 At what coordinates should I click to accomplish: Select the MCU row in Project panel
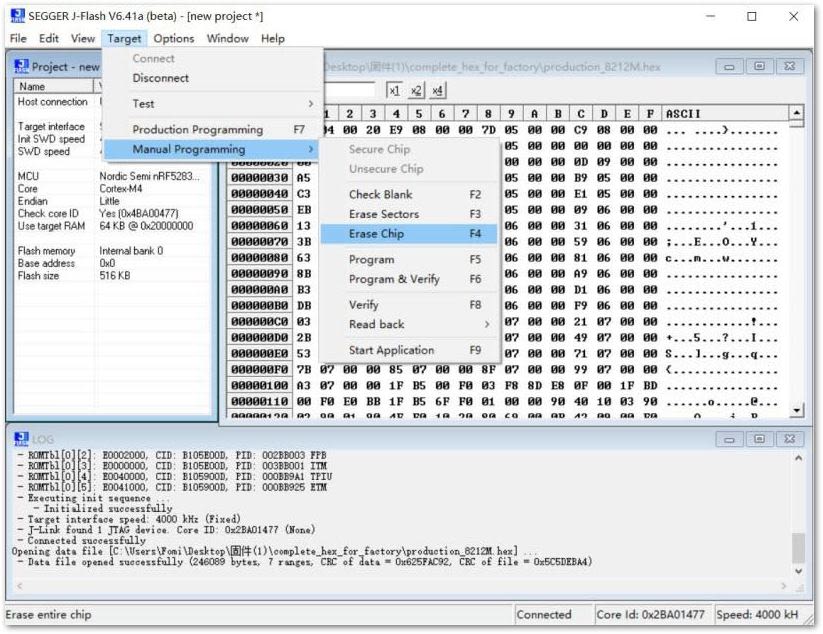tap(113, 176)
